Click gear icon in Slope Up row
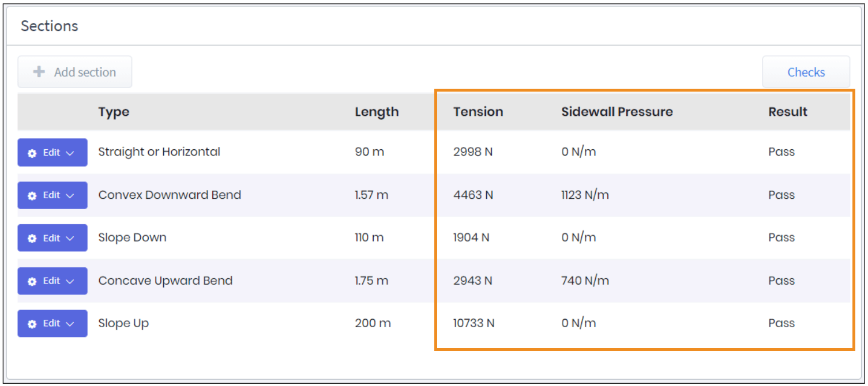Image resolution: width=868 pixels, height=386 pixels. (x=32, y=324)
